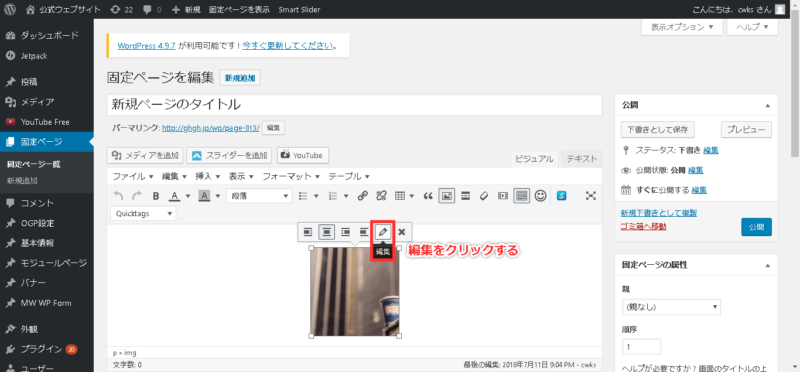The height and width of the screenshot is (372, 800).
Task: Click 下書きとして保存 button
Action: coord(658,130)
